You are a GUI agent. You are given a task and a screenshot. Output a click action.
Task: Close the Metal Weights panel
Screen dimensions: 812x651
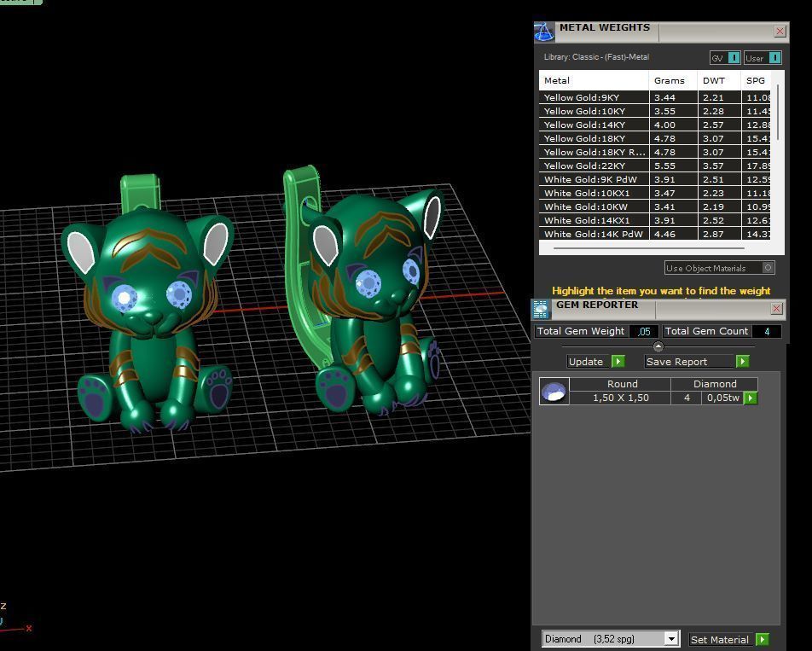780,31
